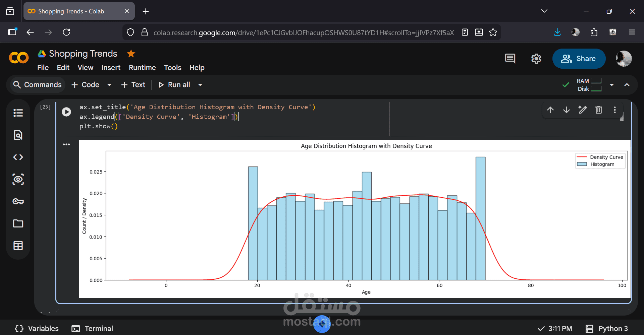Screen dimensions: 644x335
Task: Open the Data table sidebar icon
Action: click(18, 246)
